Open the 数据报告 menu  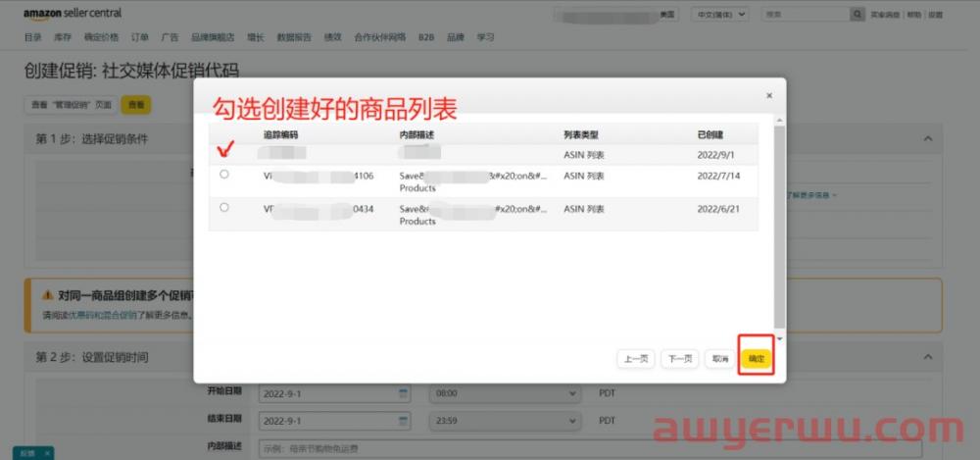tap(294, 37)
